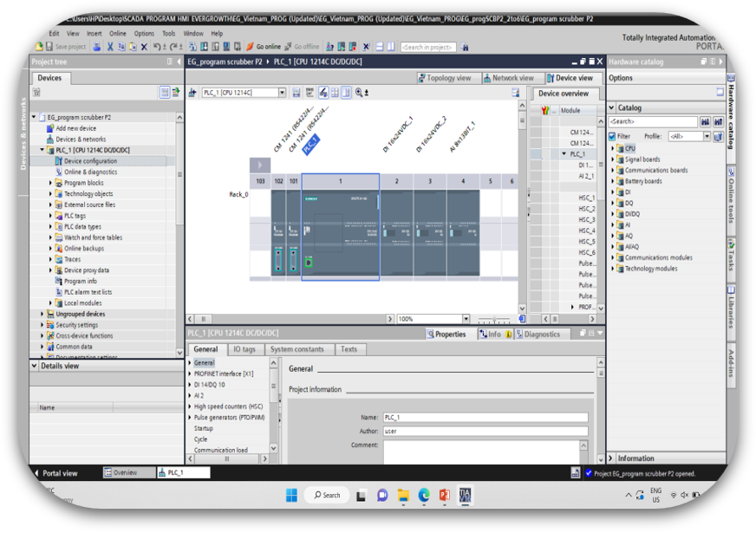This screenshot has width=756, height=533.
Task: Click the Save project toolbar button
Action: coord(66,47)
